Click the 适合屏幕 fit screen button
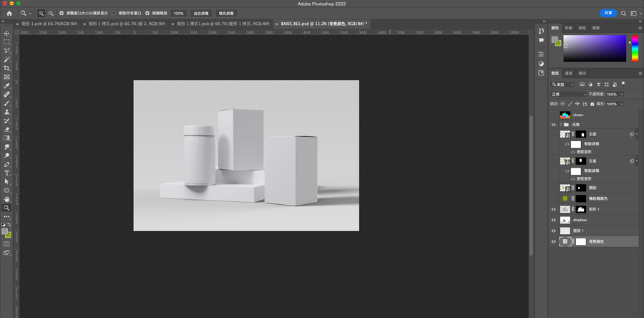Image resolution: width=644 pixels, height=318 pixels. 201,13
